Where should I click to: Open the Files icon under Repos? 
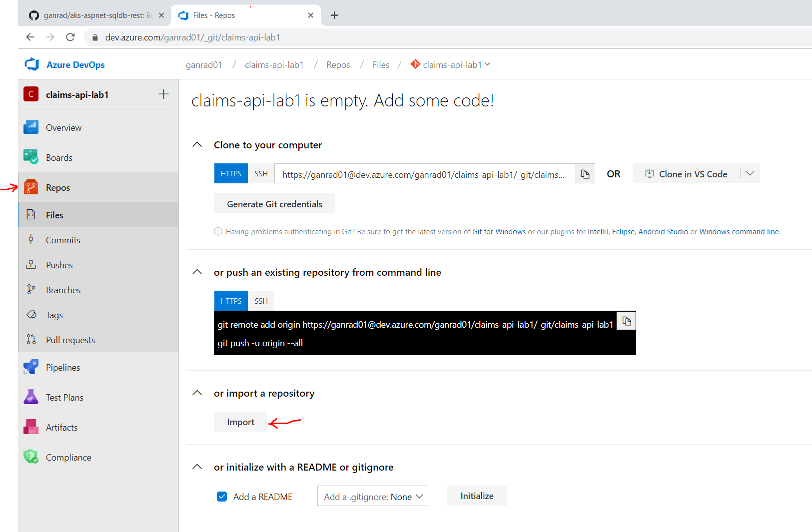pos(31,215)
